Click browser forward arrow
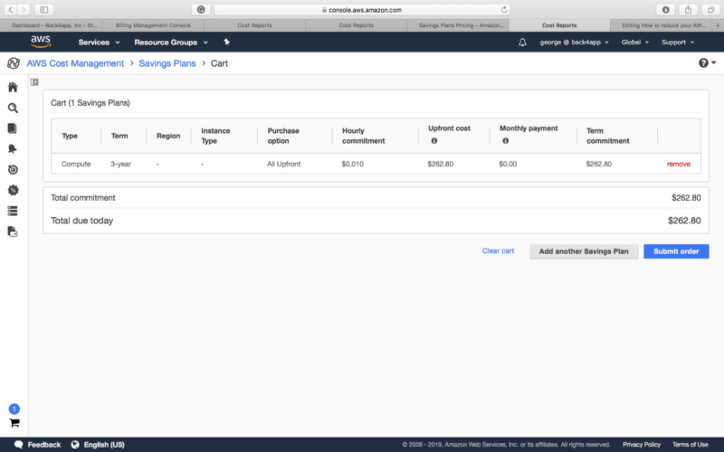 tap(23, 9)
